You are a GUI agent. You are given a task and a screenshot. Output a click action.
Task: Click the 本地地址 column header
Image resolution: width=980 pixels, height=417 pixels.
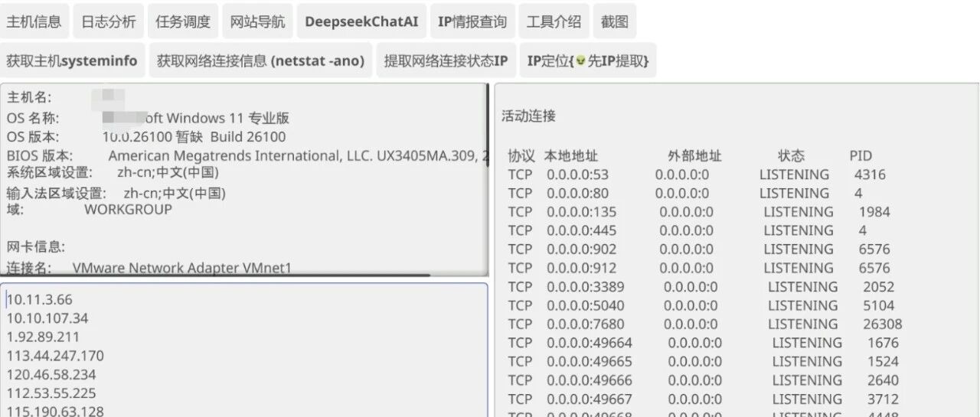(571, 156)
